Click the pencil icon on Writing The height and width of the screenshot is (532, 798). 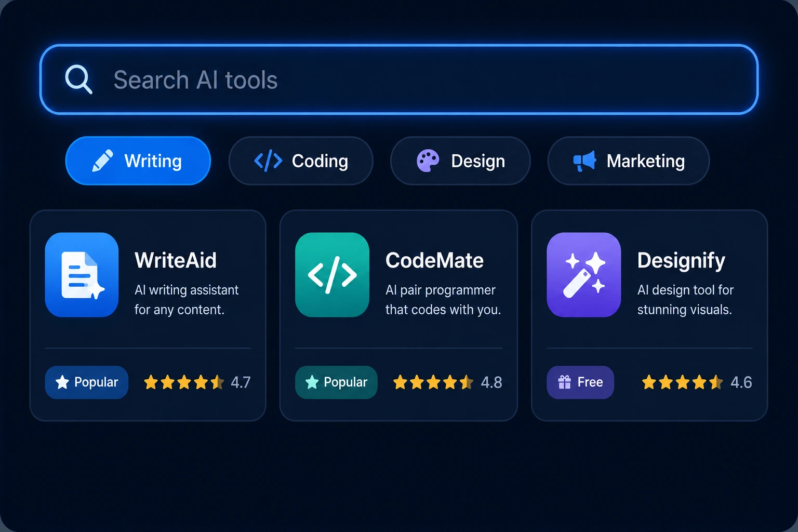coord(102,161)
